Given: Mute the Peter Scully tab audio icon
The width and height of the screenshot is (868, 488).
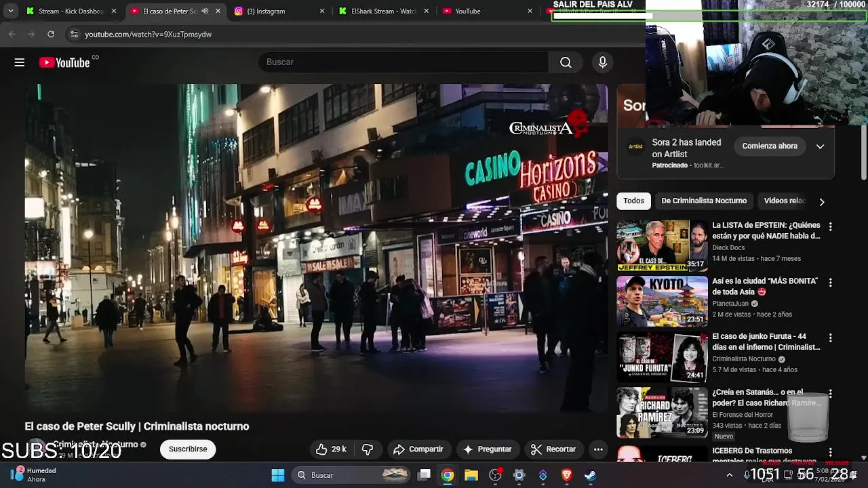Looking at the screenshot, I should pyautogui.click(x=205, y=11).
